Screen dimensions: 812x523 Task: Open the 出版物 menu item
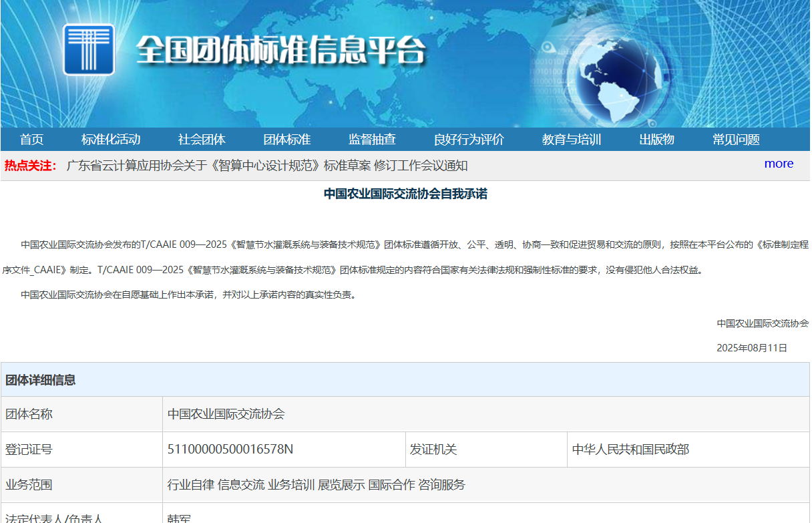tap(656, 140)
